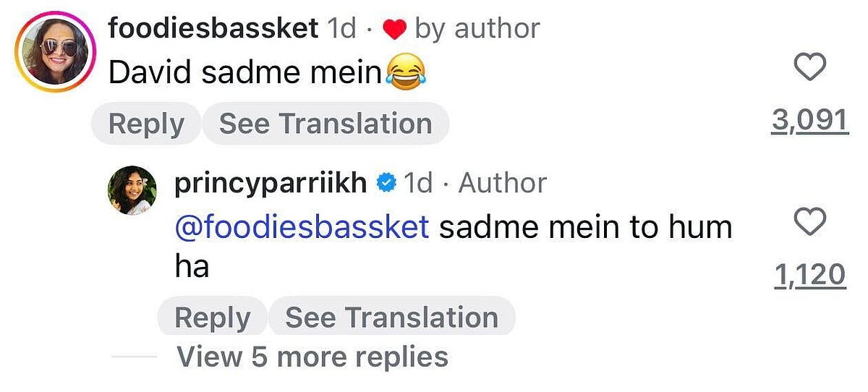The width and height of the screenshot is (868, 392).
Task: Click the red heart liked-by-author icon
Action: (x=394, y=30)
